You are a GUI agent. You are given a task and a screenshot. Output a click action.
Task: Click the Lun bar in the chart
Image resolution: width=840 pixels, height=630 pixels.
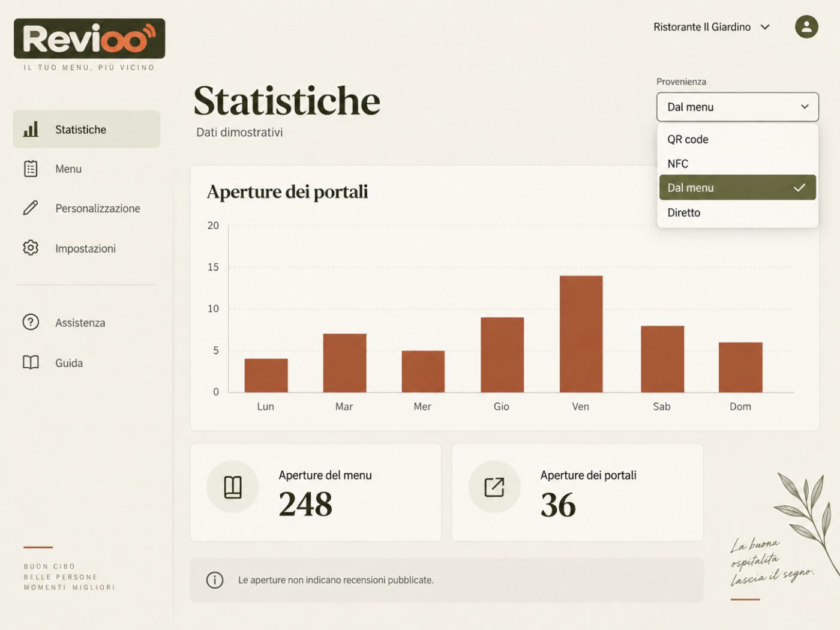point(266,376)
